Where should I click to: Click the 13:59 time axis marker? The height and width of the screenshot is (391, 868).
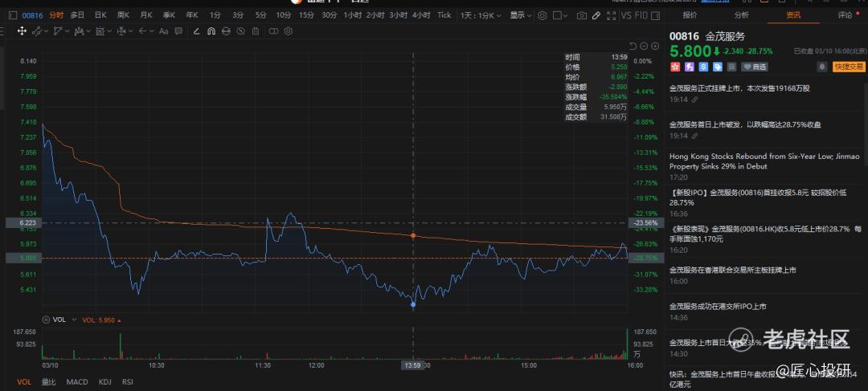412,365
